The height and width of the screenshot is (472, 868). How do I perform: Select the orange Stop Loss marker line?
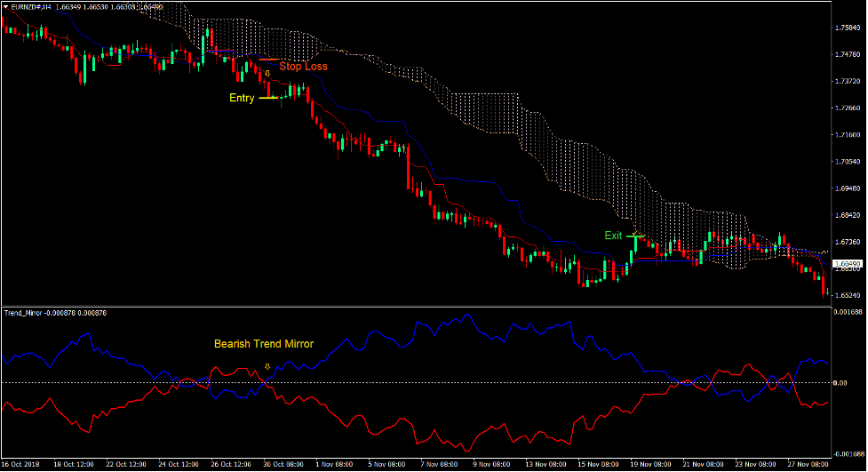point(269,60)
